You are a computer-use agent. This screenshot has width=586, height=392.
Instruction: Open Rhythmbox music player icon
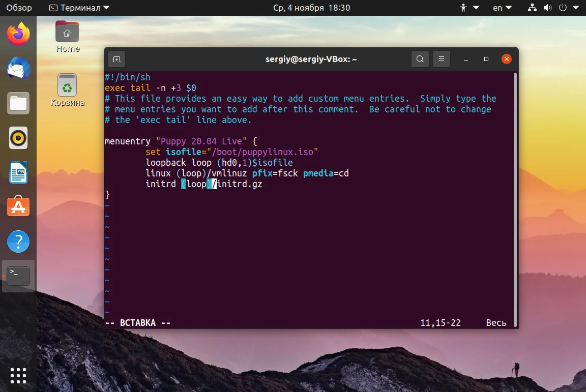click(x=18, y=138)
